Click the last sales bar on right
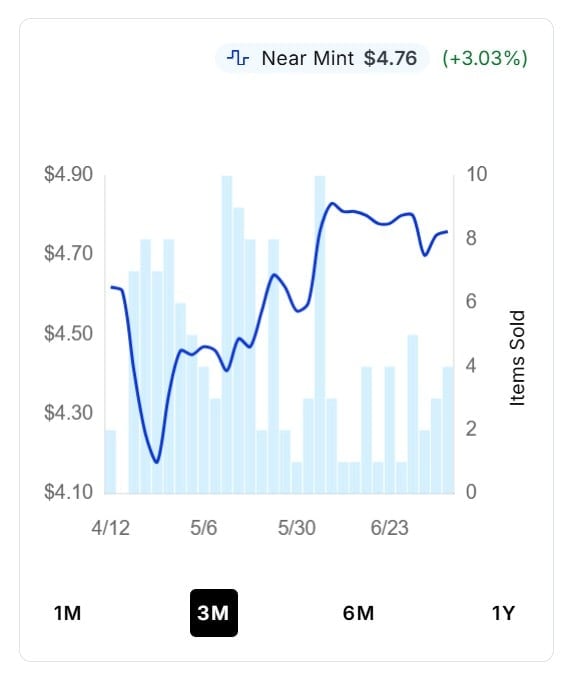The height and width of the screenshot is (673, 570). tap(449, 430)
